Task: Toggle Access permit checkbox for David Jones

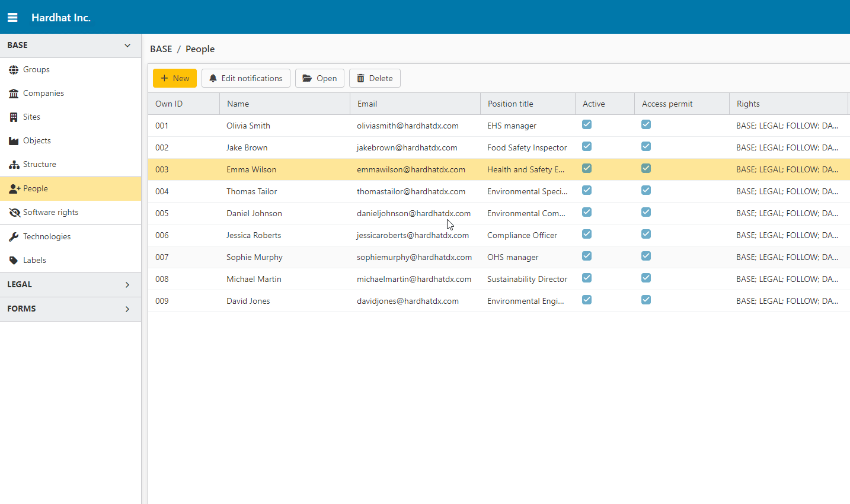Action: [646, 300]
